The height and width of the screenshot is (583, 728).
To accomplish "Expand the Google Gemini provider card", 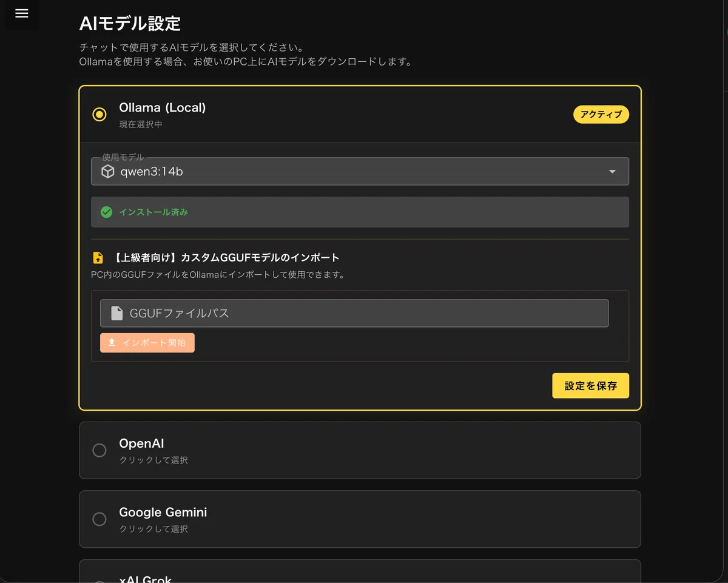I will click(360, 519).
